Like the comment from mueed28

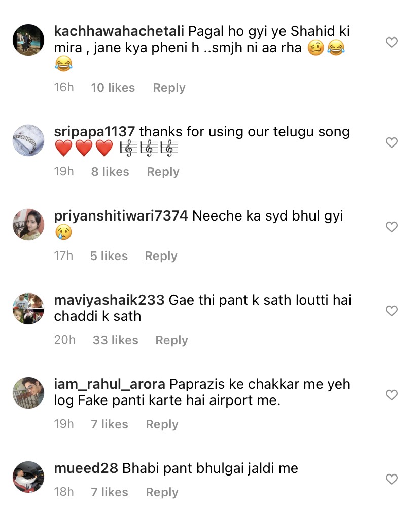tap(391, 479)
